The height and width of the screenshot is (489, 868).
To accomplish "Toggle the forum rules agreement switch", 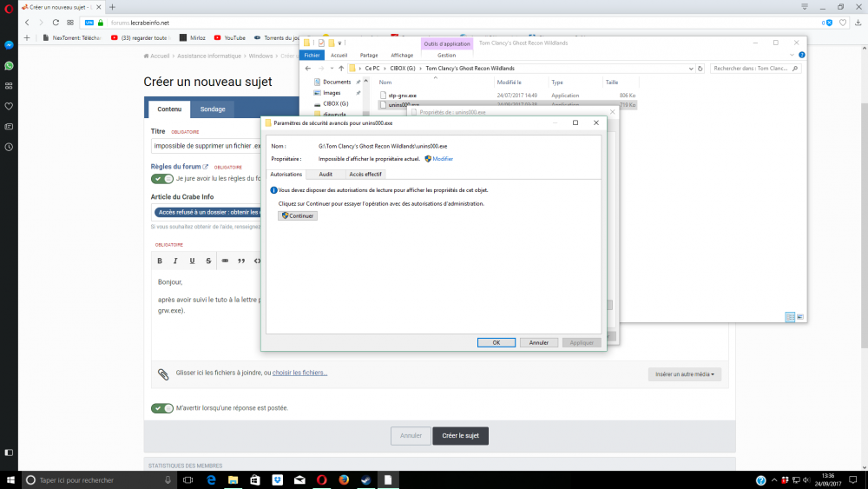I will tap(162, 179).
